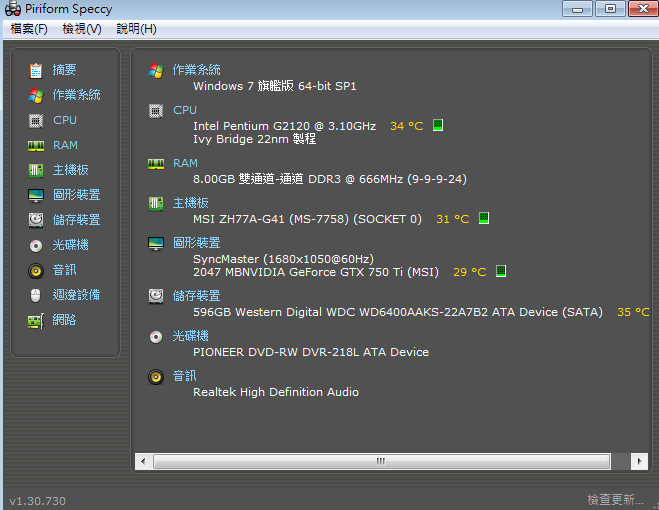Click the Realtek High Definition Audio text
Screen dimensions: 659x510
click(x=276, y=392)
